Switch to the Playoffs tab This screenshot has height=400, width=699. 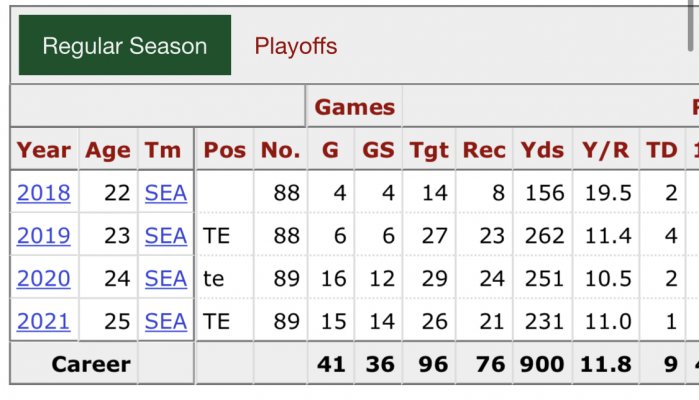tap(296, 46)
